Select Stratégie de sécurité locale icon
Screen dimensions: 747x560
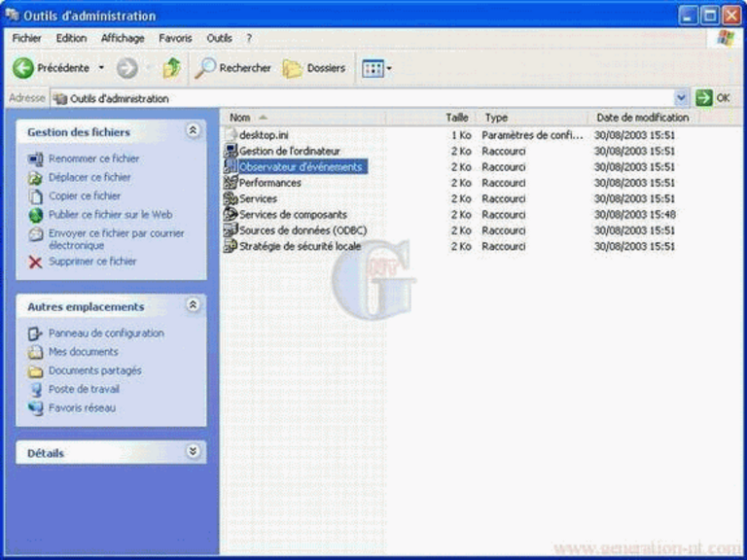click(231, 246)
